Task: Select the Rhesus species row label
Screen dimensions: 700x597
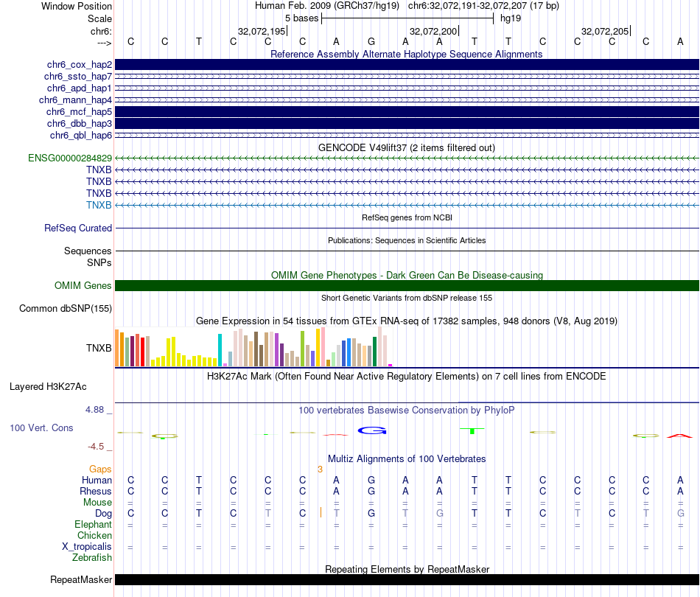Action: tap(96, 492)
